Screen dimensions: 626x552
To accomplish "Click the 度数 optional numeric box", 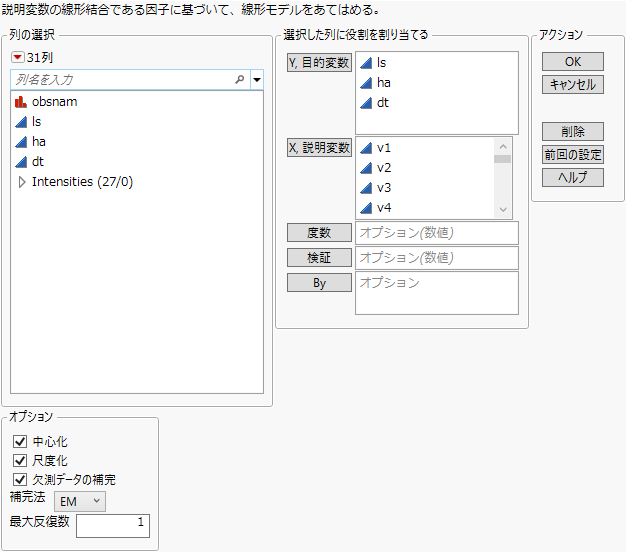I will tap(437, 233).
